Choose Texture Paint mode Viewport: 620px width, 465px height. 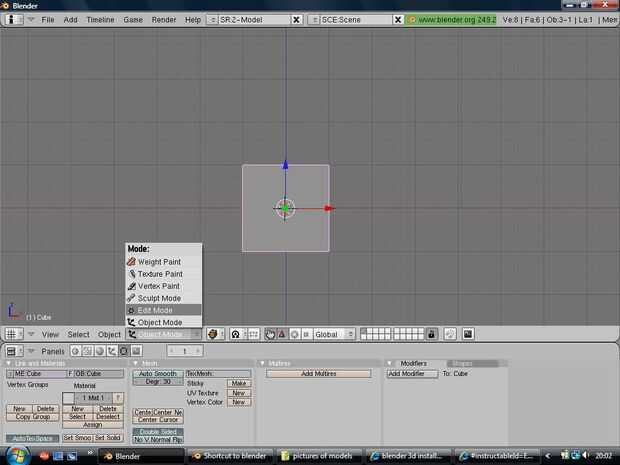[x=163, y=274]
